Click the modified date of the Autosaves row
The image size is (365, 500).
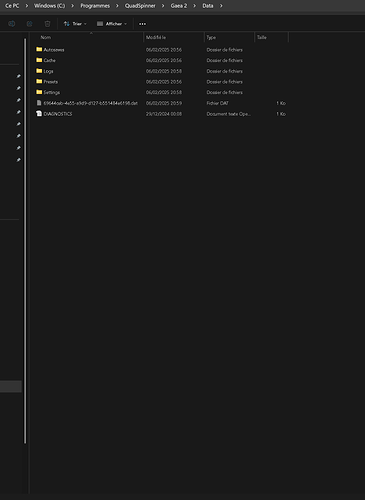164,50
